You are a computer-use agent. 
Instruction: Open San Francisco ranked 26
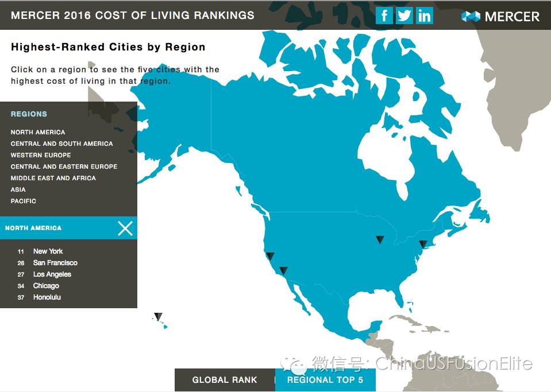[48, 263]
